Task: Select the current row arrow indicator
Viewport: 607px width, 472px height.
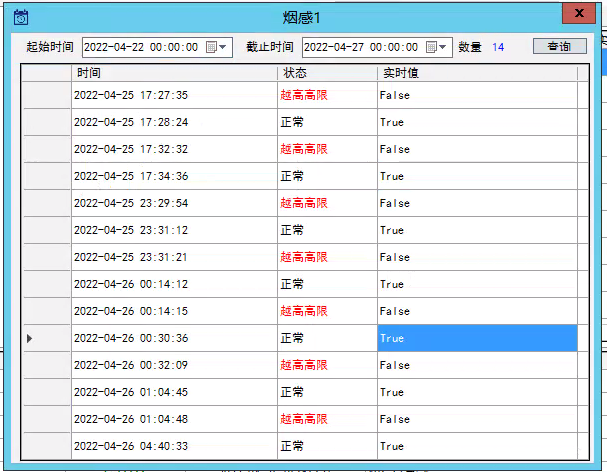Action: point(30,338)
